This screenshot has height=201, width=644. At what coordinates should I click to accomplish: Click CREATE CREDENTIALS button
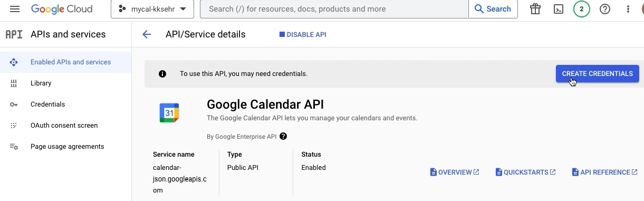598,74
